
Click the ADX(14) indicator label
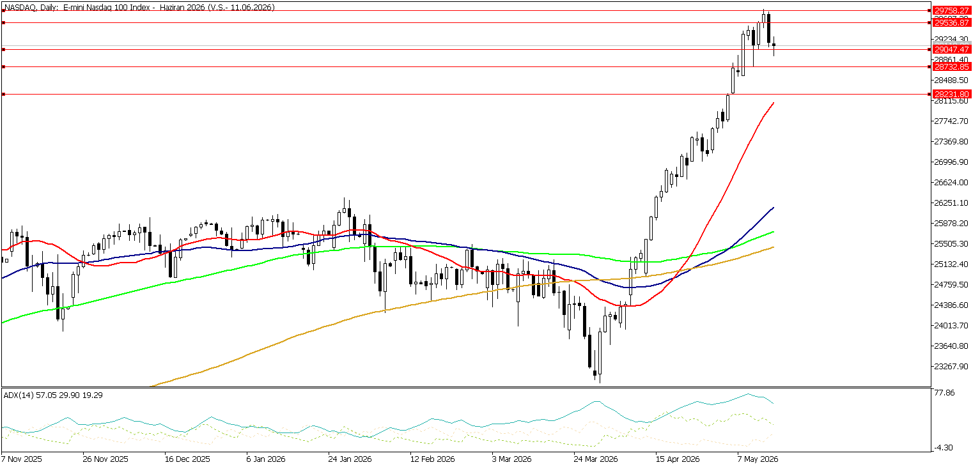coord(52,395)
